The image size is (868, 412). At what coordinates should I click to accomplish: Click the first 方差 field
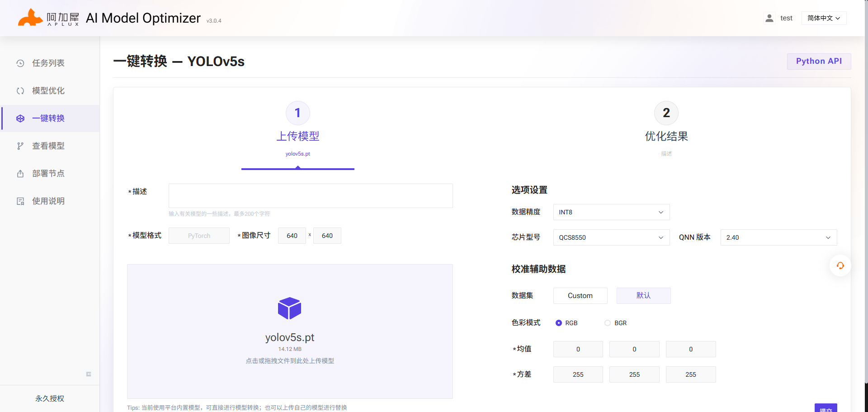point(578,374)
